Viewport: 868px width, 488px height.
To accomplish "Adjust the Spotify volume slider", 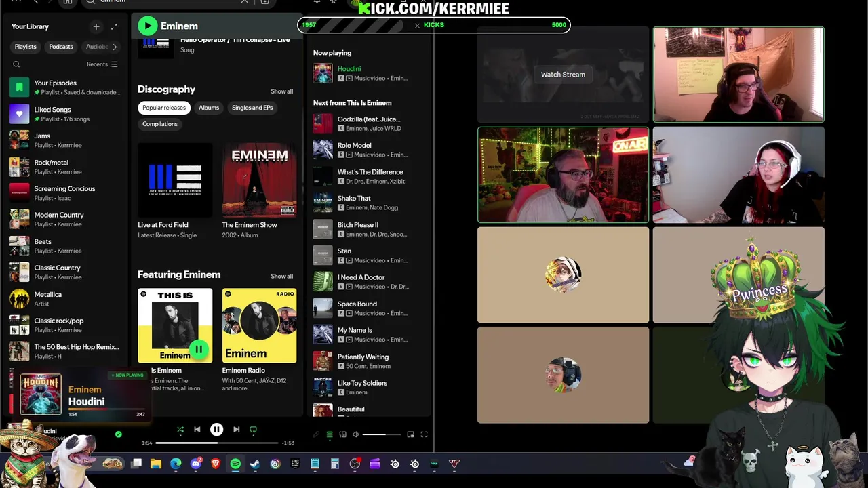I will 382,434.
